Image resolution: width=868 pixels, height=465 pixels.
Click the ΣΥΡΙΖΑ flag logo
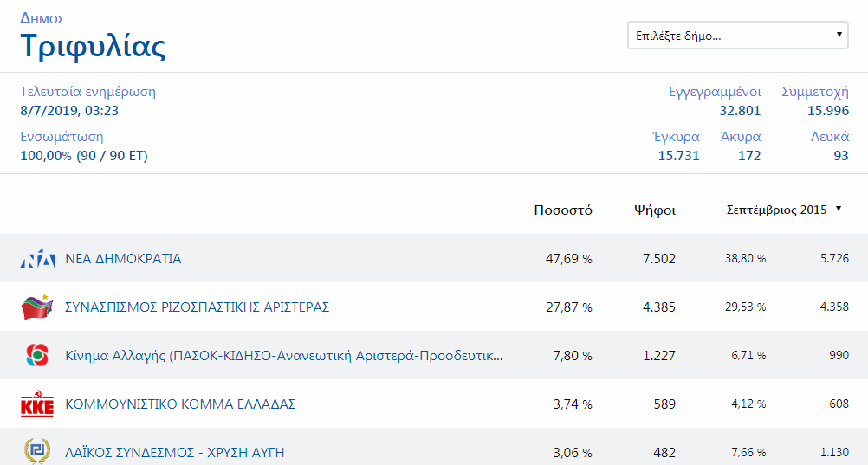coord(37,307)
